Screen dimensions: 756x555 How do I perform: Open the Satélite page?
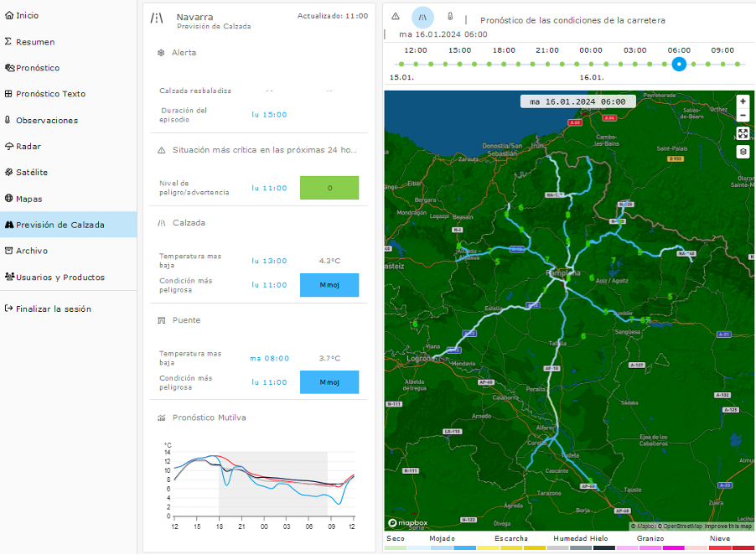pyautogui.click(x=31, y=172)
